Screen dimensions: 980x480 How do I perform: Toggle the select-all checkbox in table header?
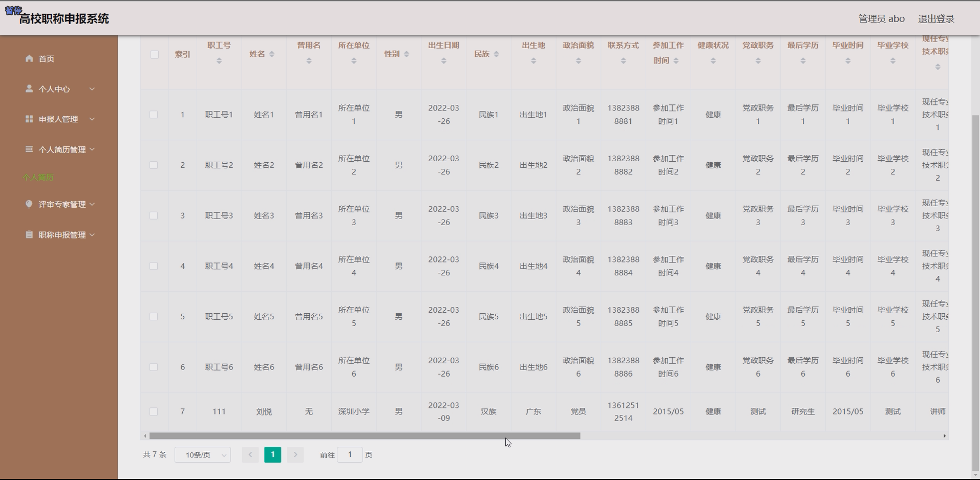pos(154,54)
